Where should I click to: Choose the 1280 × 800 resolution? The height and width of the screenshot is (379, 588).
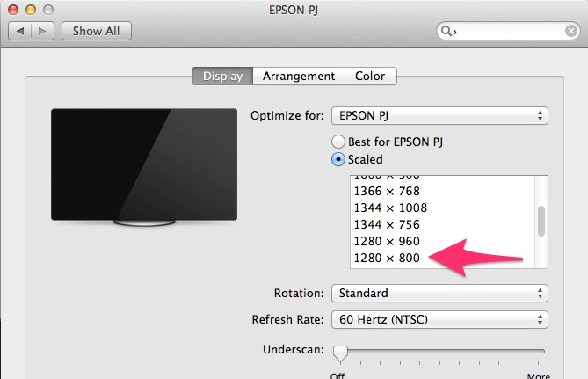click(x=387, y=258)
